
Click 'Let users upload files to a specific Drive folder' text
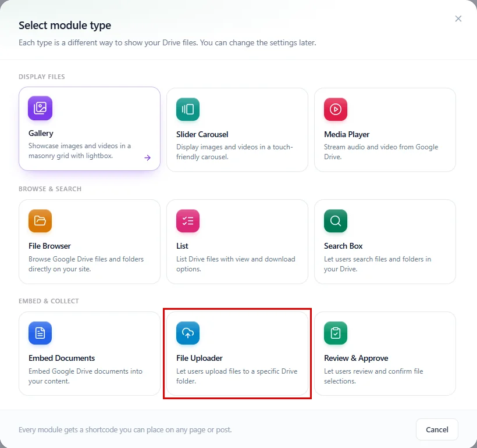(237, 376)
